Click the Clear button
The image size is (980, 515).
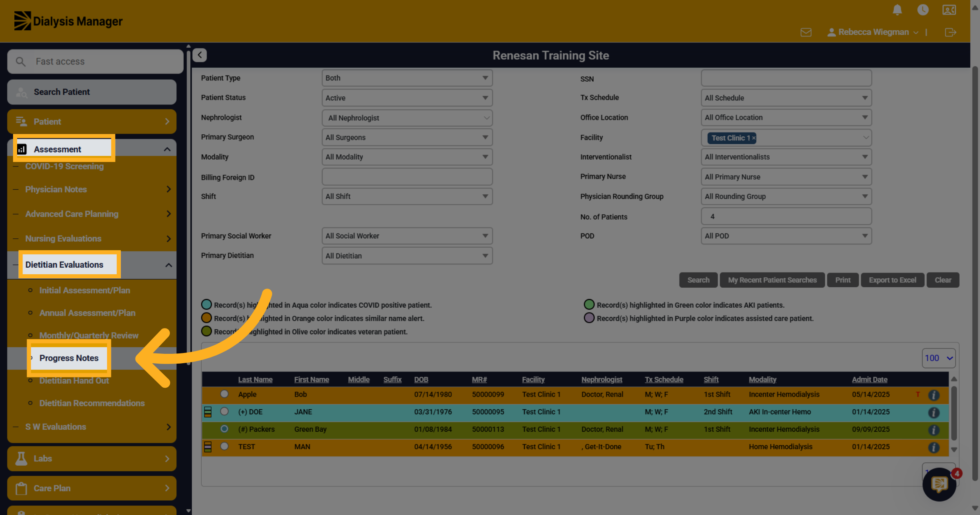pos(943,280)
